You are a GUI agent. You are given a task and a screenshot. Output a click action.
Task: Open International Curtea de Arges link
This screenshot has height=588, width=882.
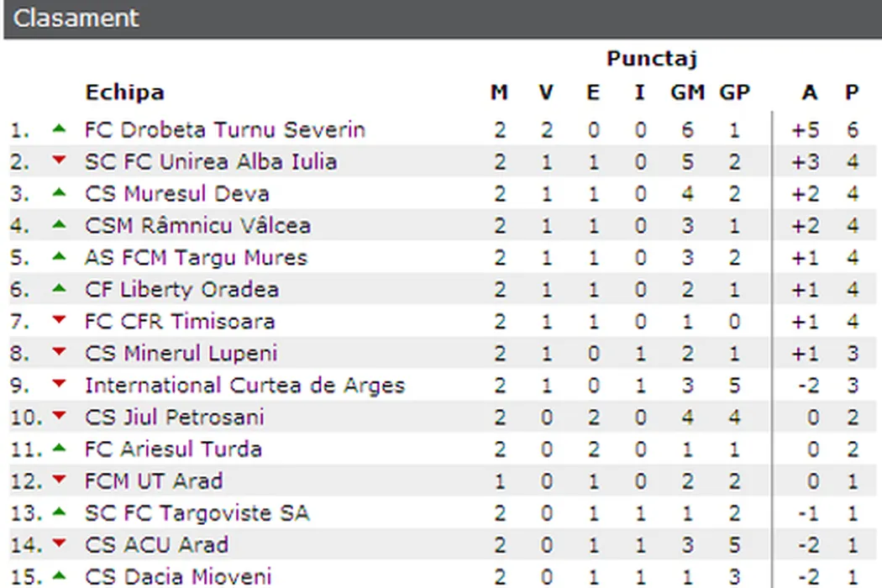244,386
